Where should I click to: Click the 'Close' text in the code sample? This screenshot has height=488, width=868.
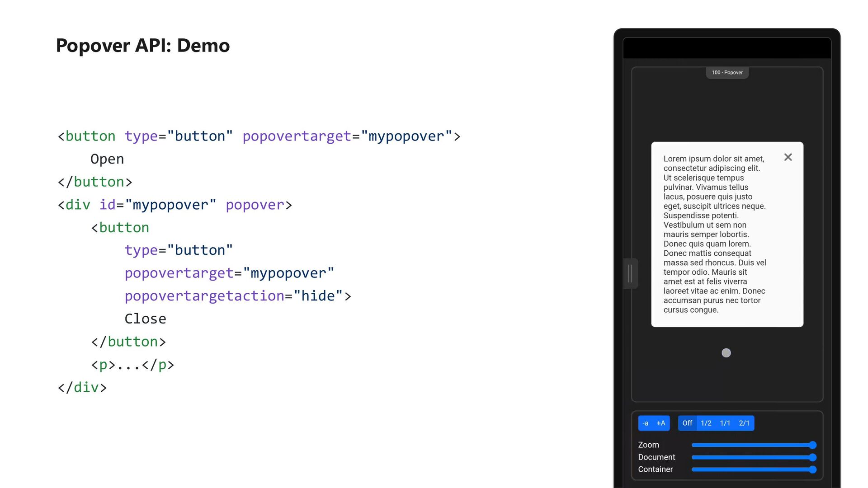(146, 319)
